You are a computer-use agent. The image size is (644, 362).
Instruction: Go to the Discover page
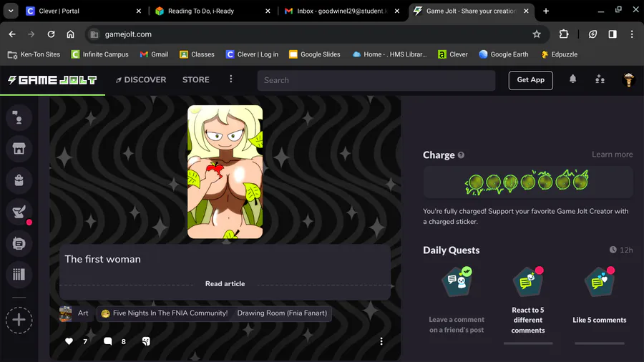click(x=141, y=79)
